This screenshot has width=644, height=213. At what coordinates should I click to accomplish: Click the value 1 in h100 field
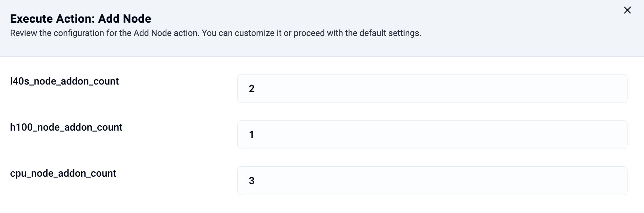coord(252,135)
